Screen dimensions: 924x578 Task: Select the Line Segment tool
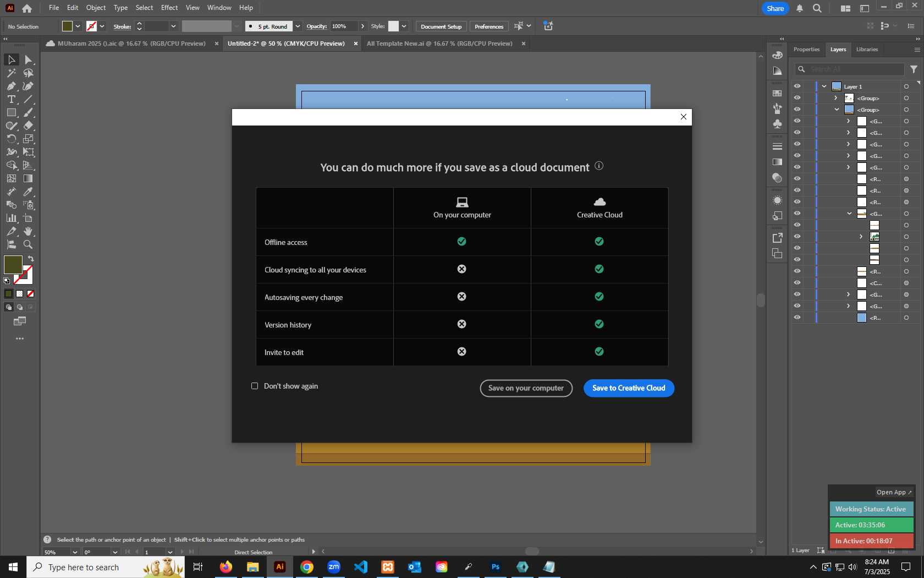(x=29, y=99)
